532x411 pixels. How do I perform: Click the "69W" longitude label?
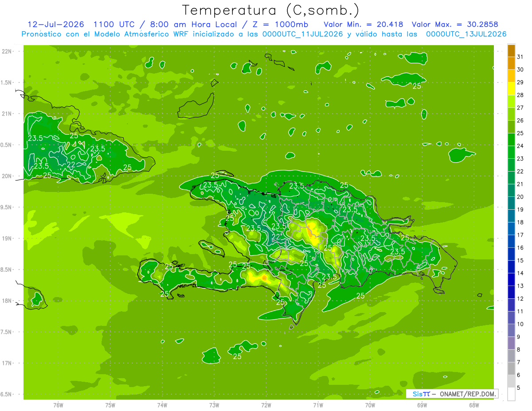pyautogui.click(x=422, y=405)
